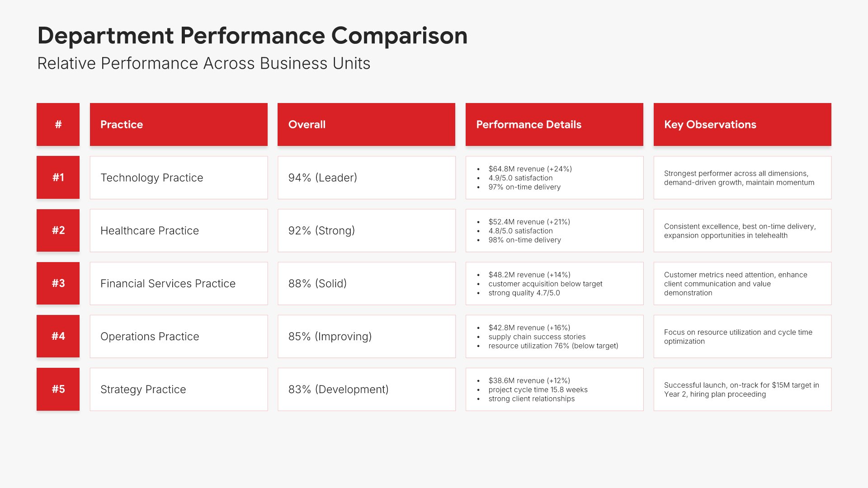The image size is (868, 488).
Task: Select the #4 rank badge
Action: 58,336
